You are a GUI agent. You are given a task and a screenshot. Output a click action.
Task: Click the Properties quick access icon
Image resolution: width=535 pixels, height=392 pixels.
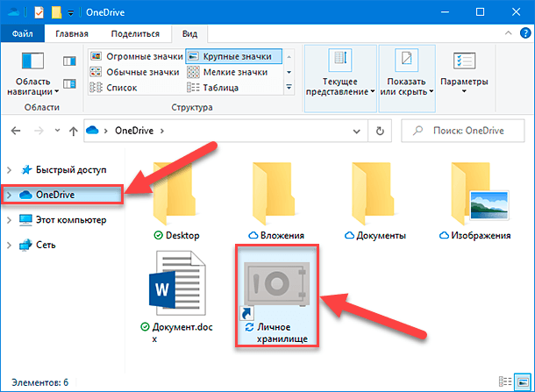tap(39, 12)
